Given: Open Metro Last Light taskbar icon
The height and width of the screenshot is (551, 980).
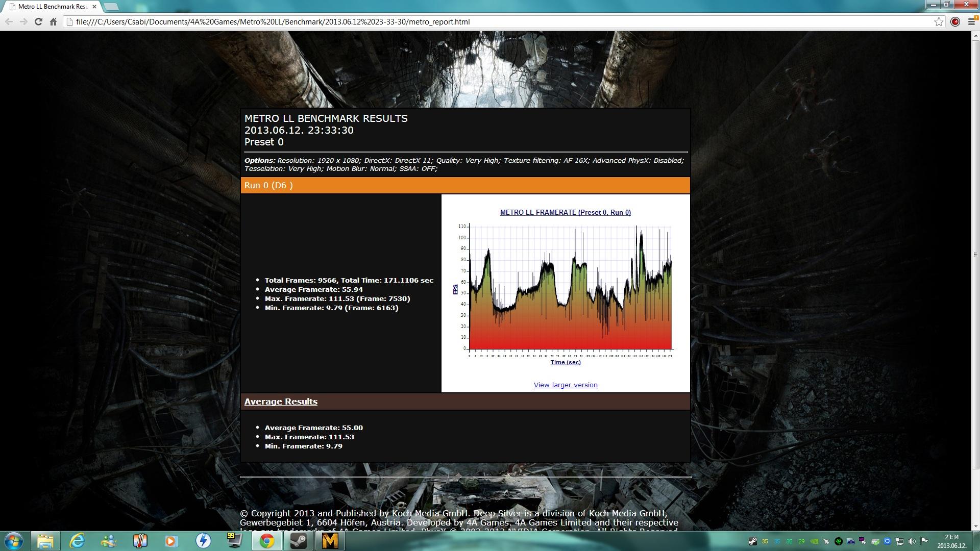Looking at the screenshot, I should 330,541.
